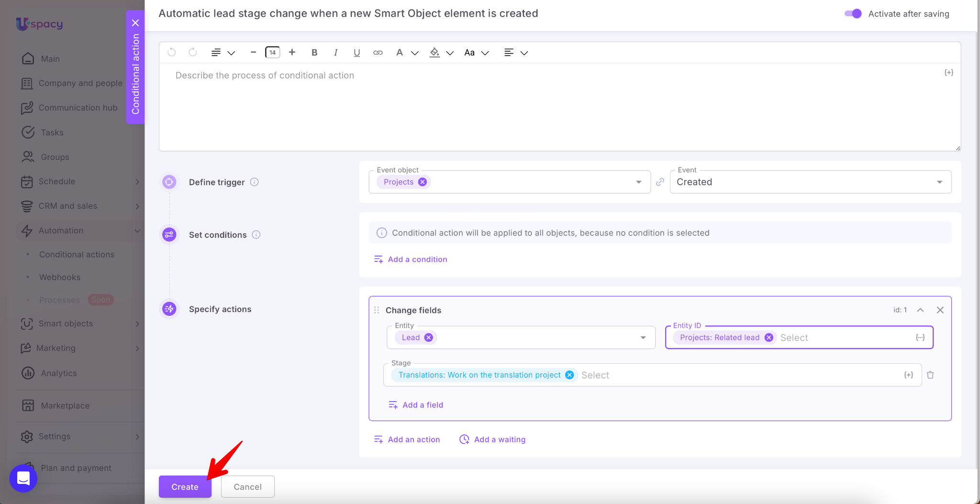Increase font size with the plus button

coord(292,53)
